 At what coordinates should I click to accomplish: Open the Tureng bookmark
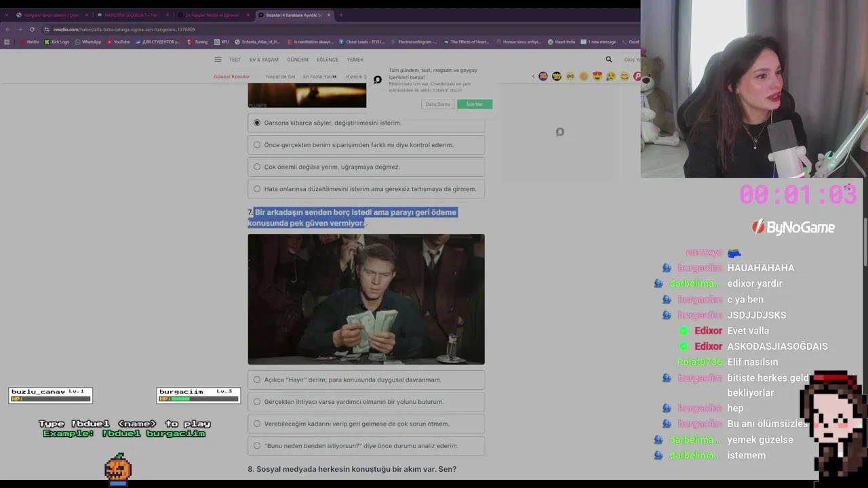pyautogui.click(x=197, y=42)
